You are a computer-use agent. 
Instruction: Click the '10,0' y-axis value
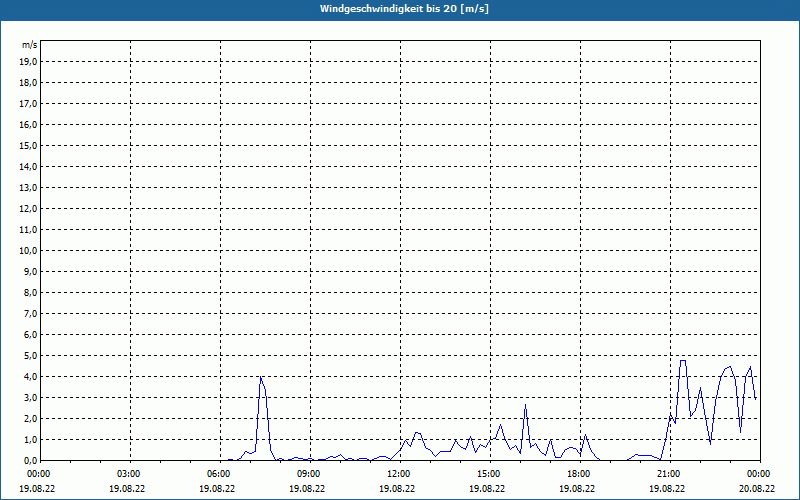29,251
